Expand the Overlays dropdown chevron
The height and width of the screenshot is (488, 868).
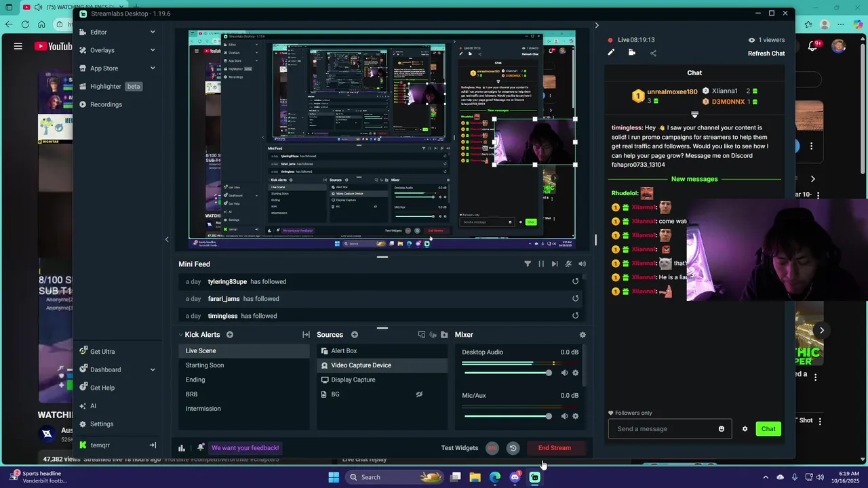coord(153,50)
